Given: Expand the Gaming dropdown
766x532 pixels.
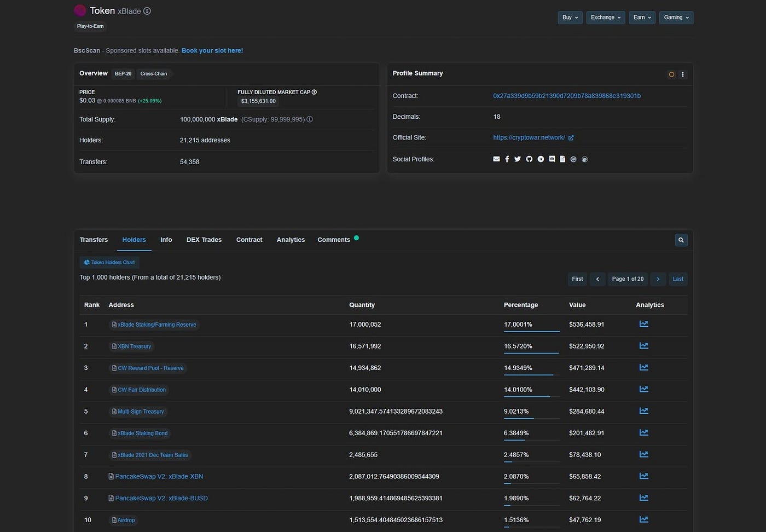Looking at the screenshot, I should click(676, 18).
